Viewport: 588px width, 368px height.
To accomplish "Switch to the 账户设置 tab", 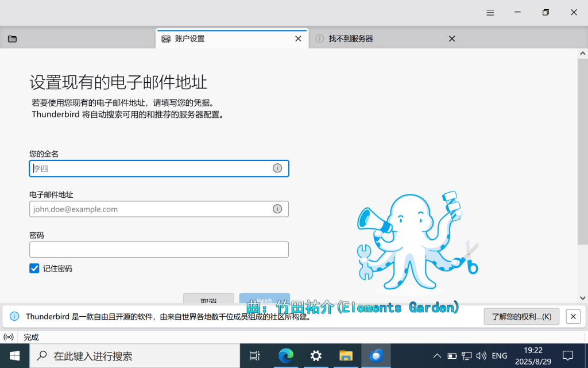I will (x=232, y=39).
